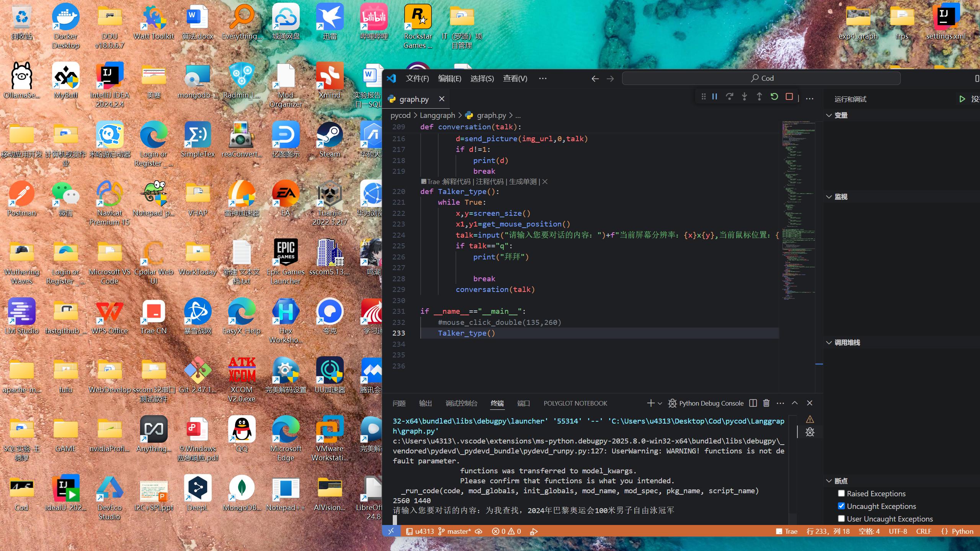
Task: Click the Step Into debug arrow
Action: coord(744,96)
